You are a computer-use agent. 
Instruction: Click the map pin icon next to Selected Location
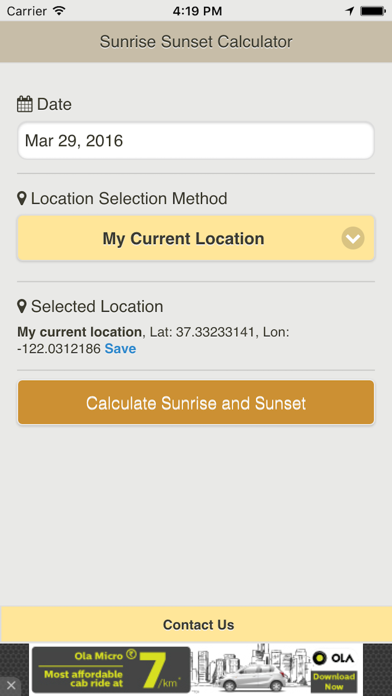[x=22, y=306]
